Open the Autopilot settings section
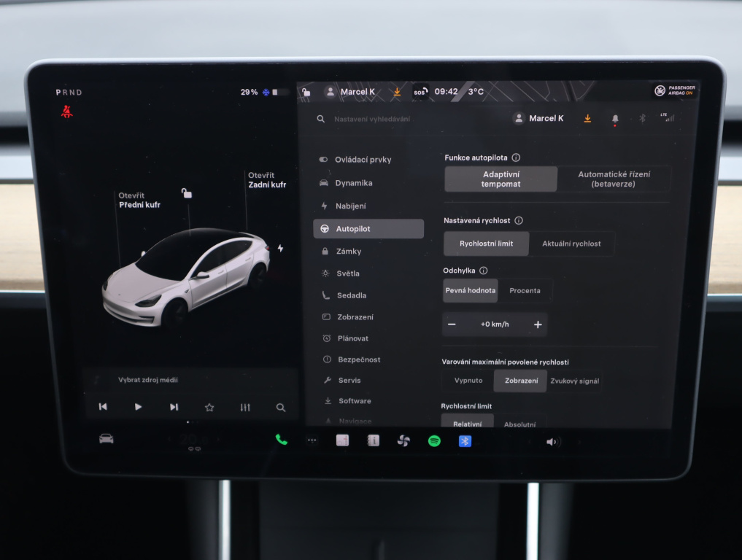Viewport: 742px width, 560px height. (x=368, y=228)
